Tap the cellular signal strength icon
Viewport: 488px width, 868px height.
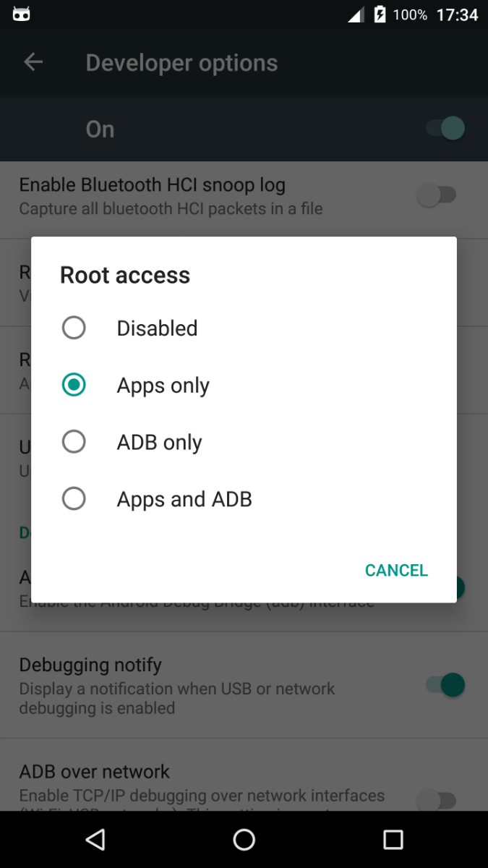pos(356,14)
